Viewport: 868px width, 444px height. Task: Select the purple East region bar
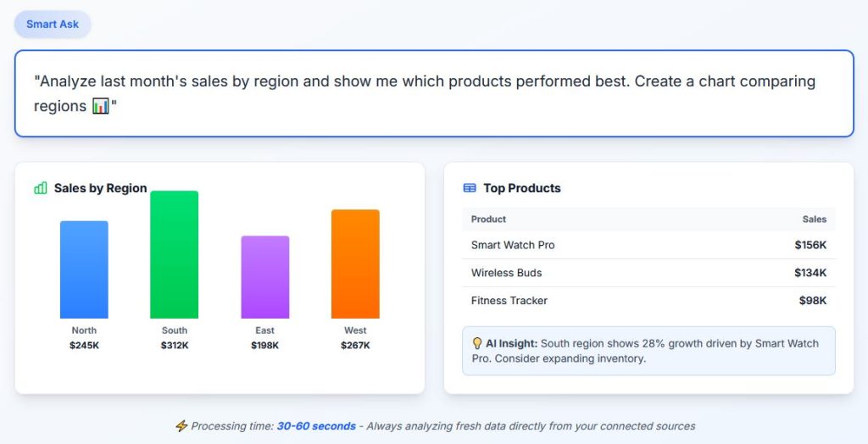click(x=264, y=277)
